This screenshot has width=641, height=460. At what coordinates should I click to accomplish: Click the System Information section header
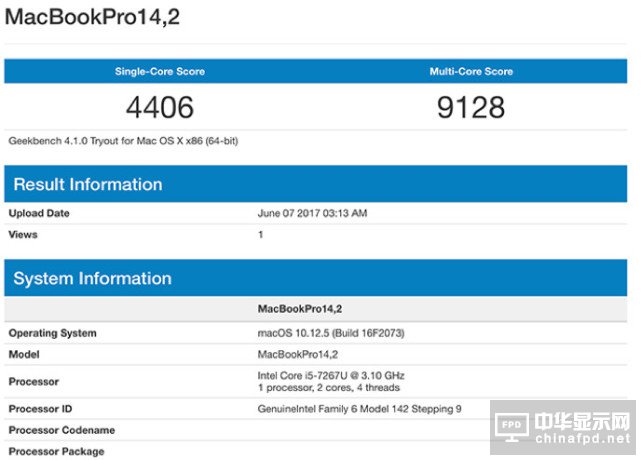pos(92,278)
